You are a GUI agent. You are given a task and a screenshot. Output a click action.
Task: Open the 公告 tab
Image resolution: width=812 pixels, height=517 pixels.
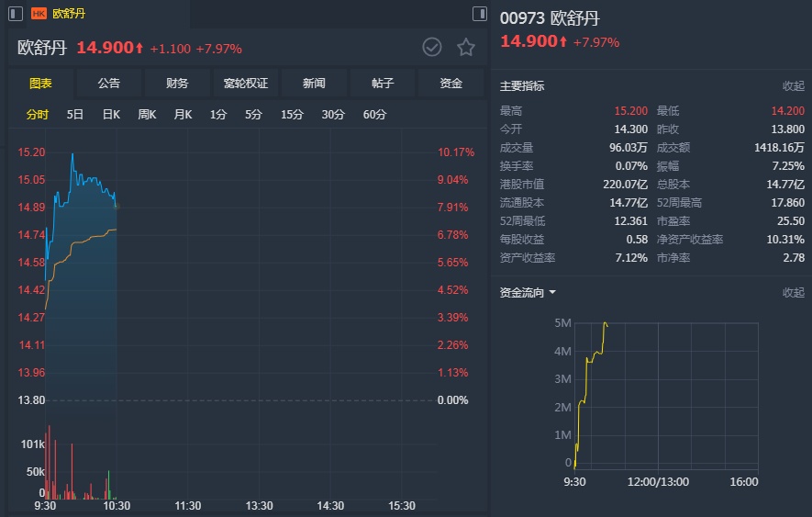(x=109, y=84)
